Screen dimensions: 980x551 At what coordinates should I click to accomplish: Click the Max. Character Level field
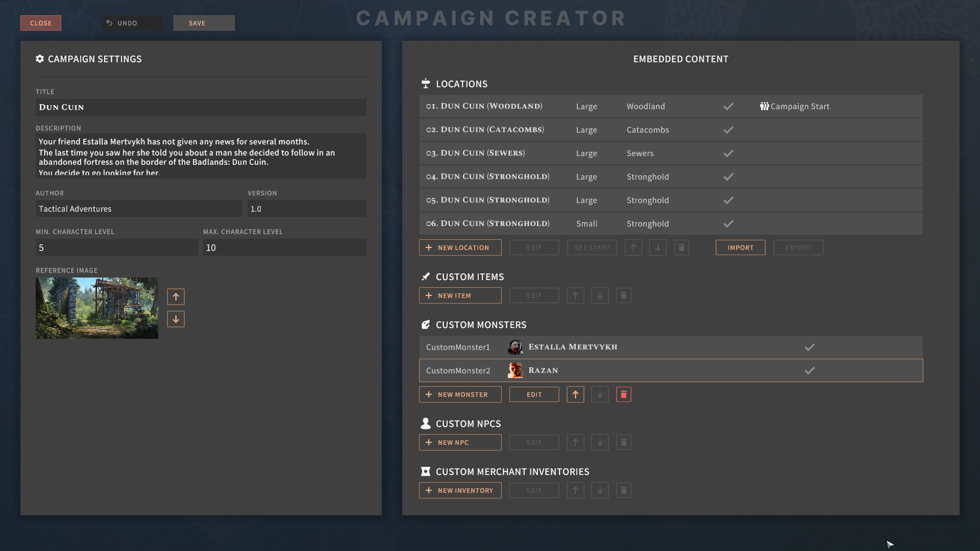click(x=285, y=247)
